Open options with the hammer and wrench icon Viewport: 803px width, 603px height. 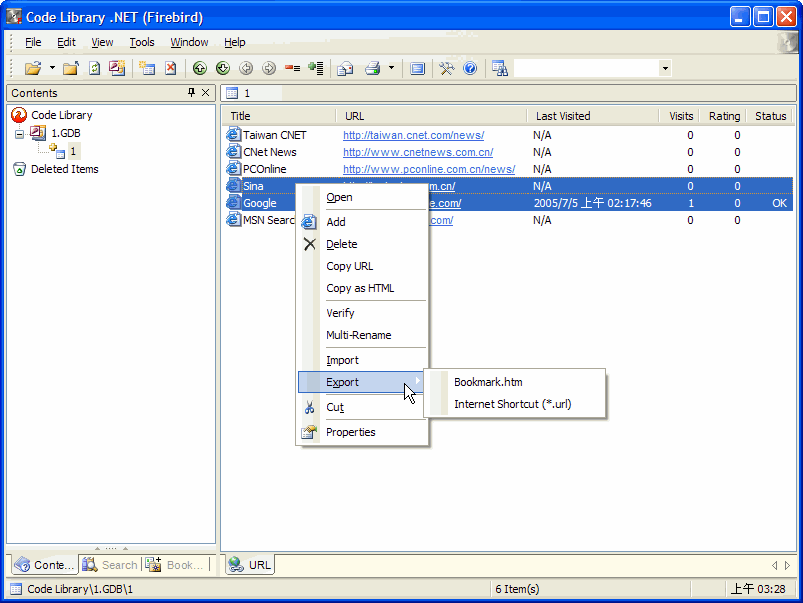point(447,68)
